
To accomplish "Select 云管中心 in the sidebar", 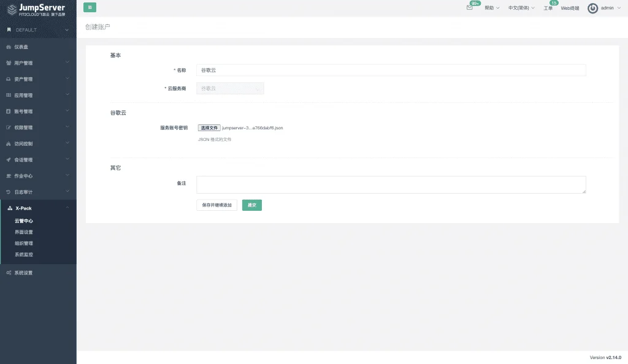I will pyautogui.click(x=24, y=221).
